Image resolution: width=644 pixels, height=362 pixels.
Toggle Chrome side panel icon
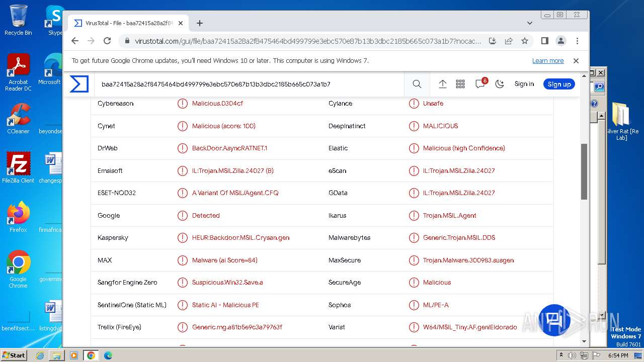tap(545, 41)
